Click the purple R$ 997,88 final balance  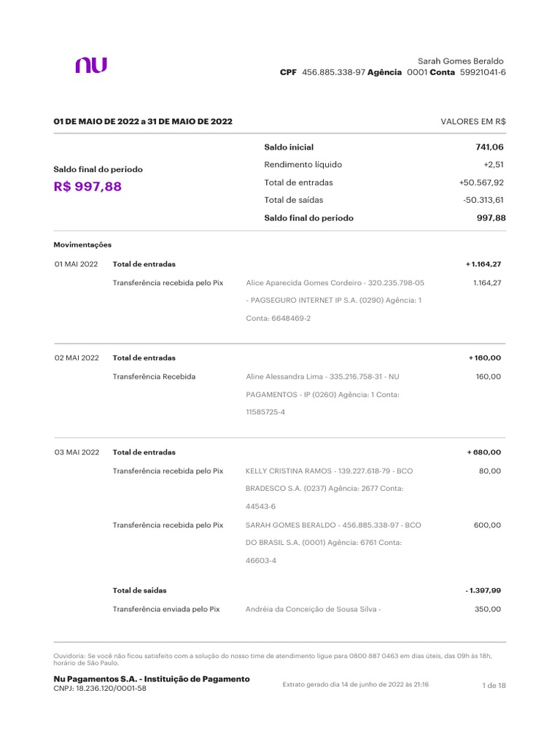pos(87,187)
